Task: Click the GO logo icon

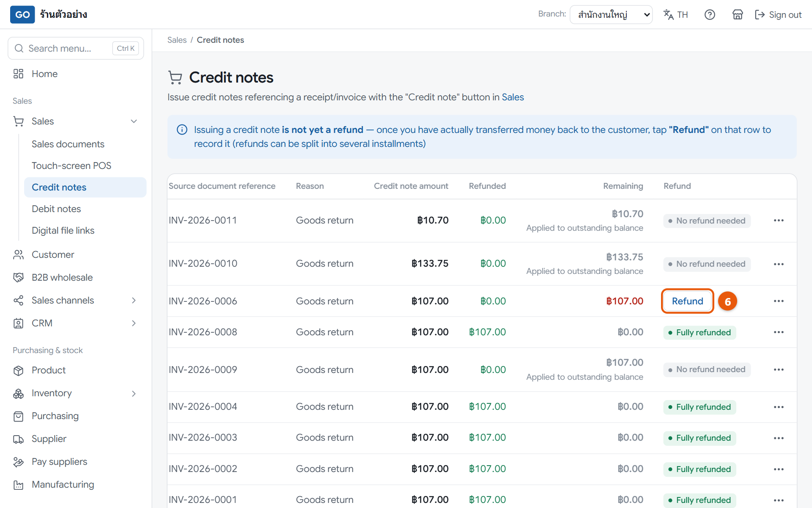Action: tap(22, 14)
